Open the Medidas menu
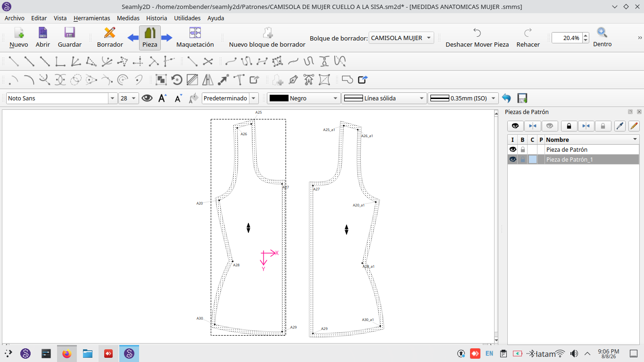This screenshot has width=644, height=362. tap(128, 18)
